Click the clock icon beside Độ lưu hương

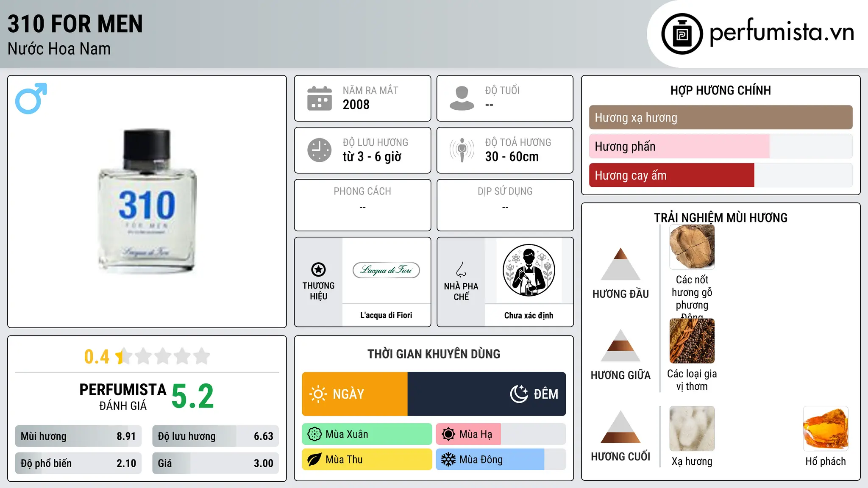click(x=319, y=150)
